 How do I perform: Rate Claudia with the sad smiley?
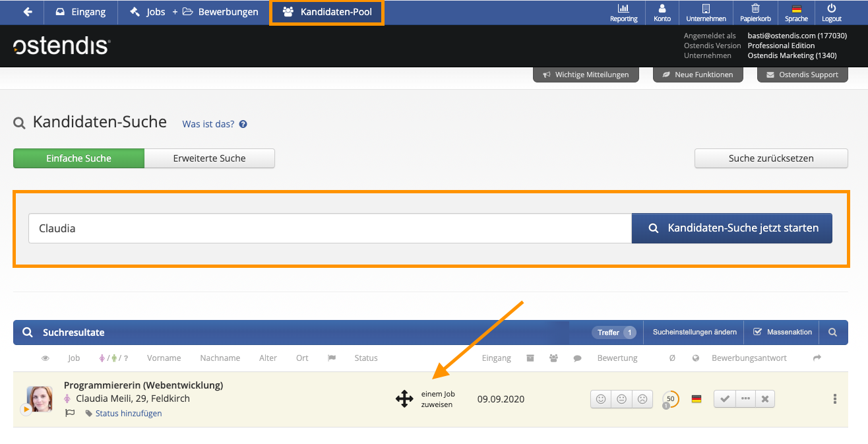[x=641, y=399]
